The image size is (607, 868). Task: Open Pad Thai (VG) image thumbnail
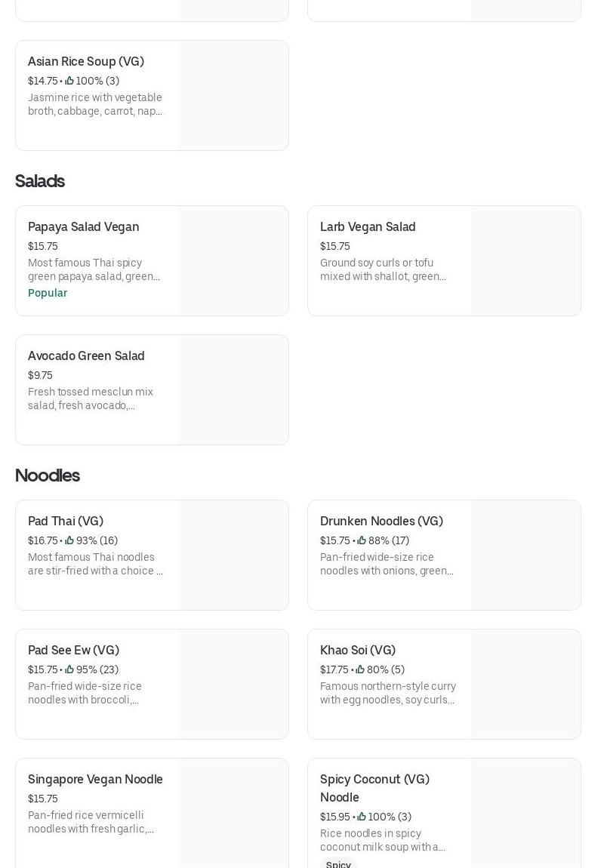tap(233, 556)
